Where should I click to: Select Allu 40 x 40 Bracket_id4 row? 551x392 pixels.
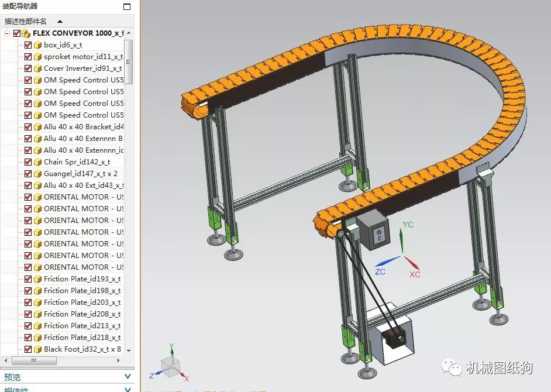[x=84, y=127]
